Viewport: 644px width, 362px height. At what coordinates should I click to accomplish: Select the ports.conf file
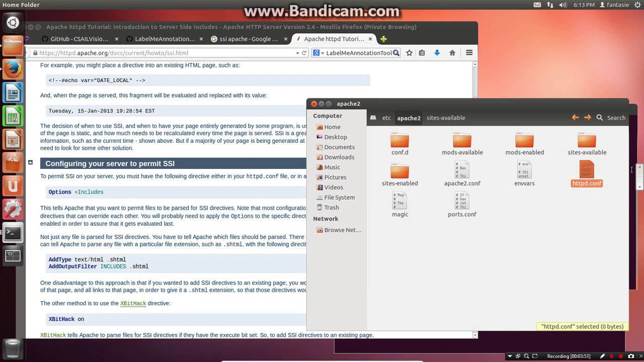click(462, 205)
